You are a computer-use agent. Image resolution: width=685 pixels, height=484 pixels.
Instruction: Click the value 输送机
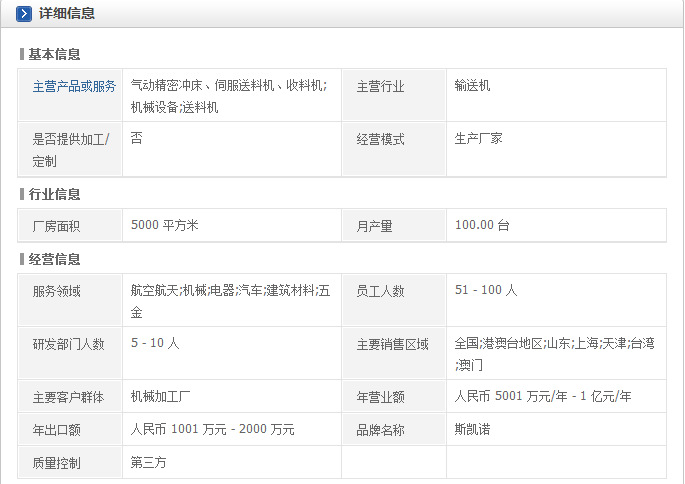[472, 86]
